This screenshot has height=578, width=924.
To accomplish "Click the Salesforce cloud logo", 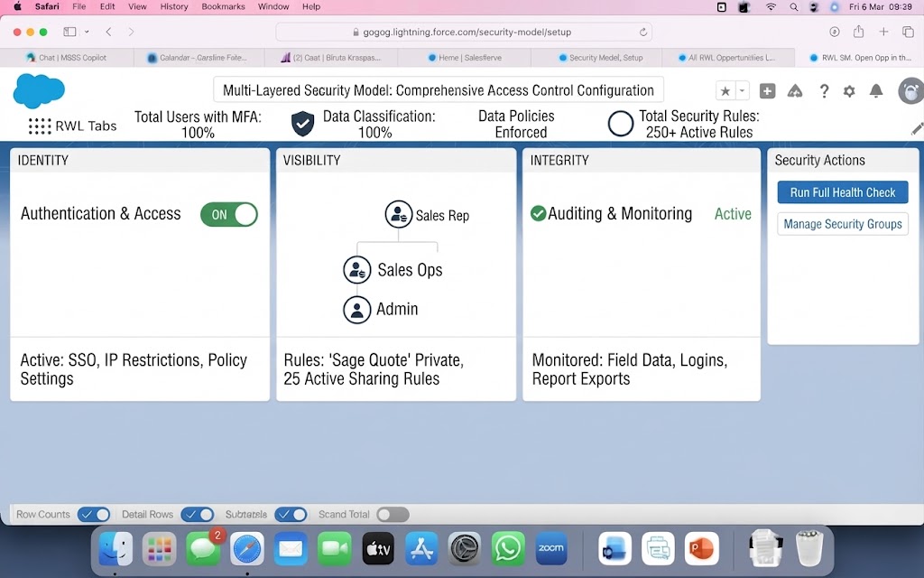I will 39,91.
